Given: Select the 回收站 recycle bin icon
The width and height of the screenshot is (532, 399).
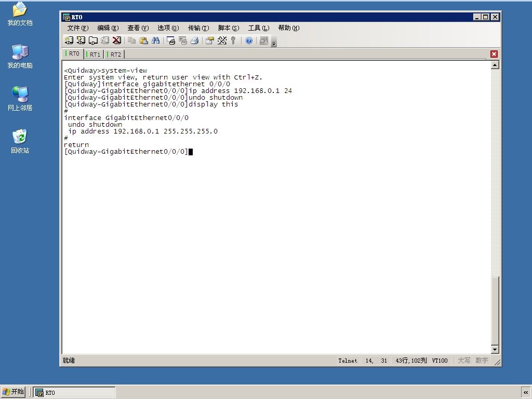Looking at the screenshot, I should tap(20, 141).
